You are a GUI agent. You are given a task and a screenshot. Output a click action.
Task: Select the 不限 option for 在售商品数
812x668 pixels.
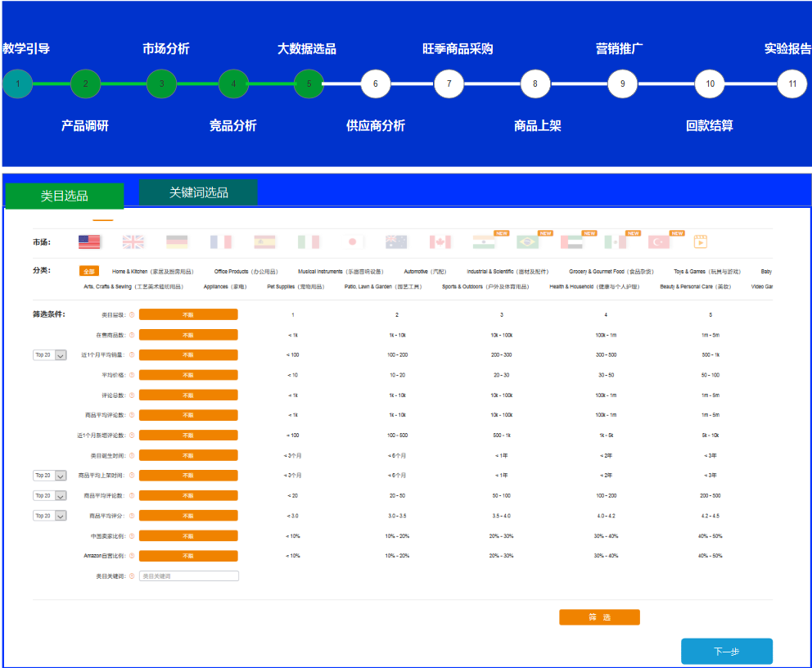pyautogui.click(x=188, y=335)
